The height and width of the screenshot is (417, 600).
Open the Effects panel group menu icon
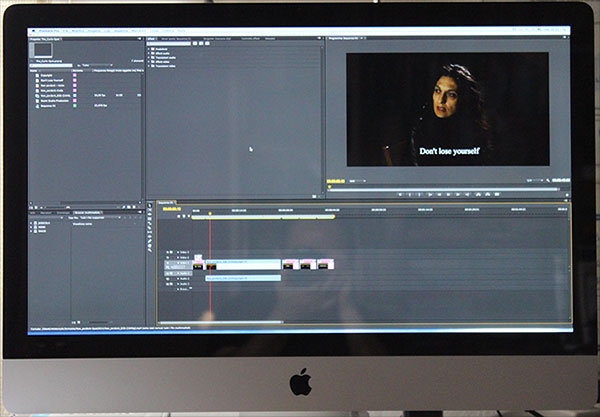coord(320,38)
